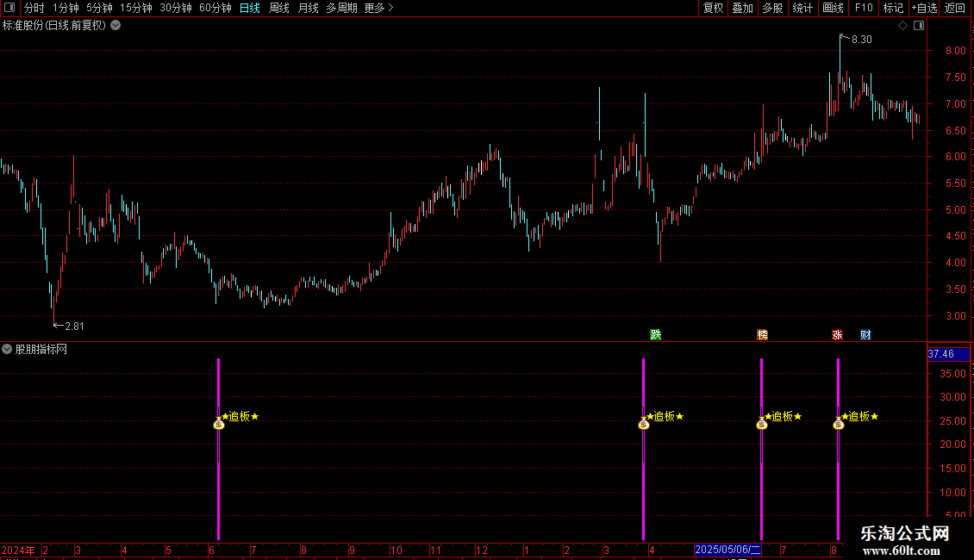Click month 10 on the time axis
Viewport: 974px width, 560px height.
(396, 550)
